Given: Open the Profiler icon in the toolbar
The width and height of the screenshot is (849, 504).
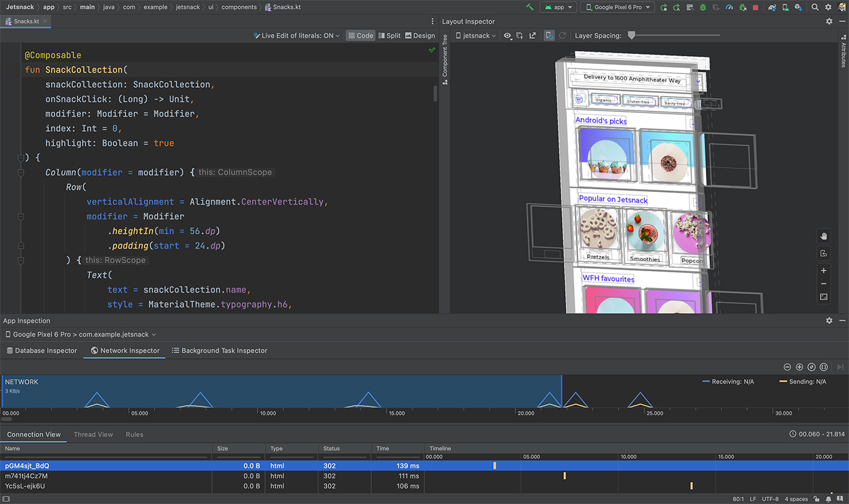Looking at the screenshot, I should pos(730,7).
